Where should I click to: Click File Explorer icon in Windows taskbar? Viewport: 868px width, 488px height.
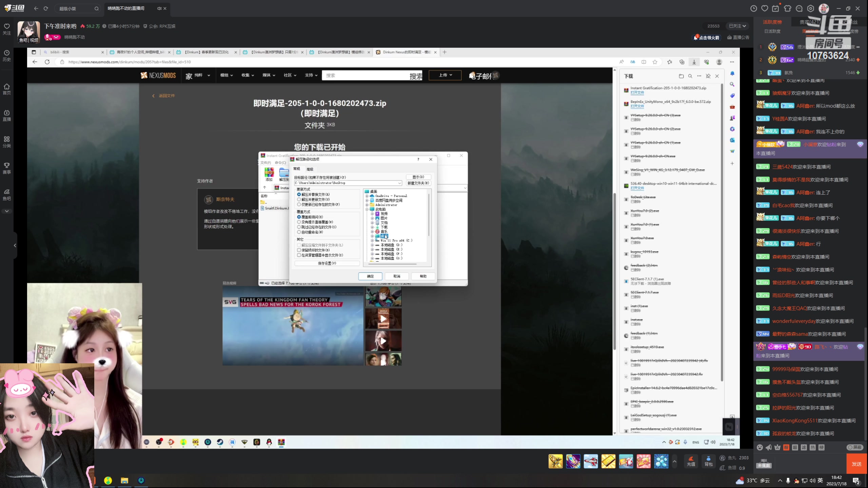124,481
